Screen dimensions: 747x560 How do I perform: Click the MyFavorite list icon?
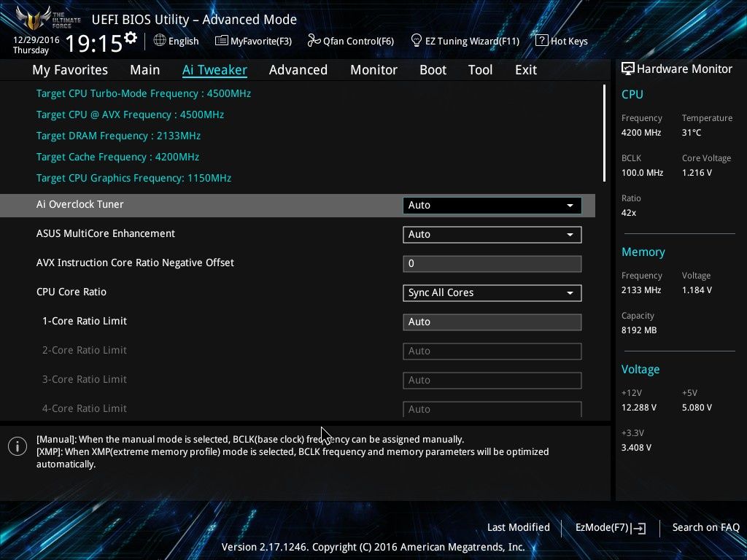coord(222,41)
